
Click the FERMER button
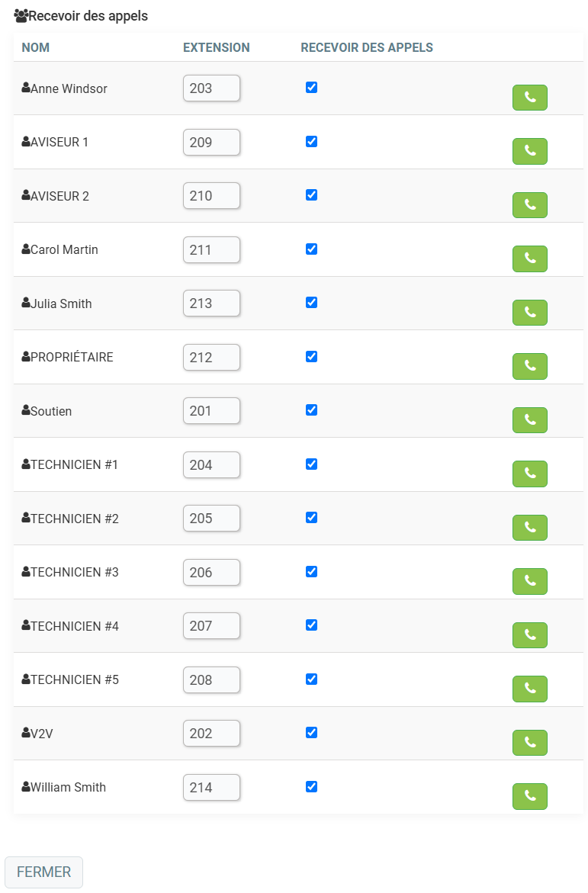coord(44,872)
